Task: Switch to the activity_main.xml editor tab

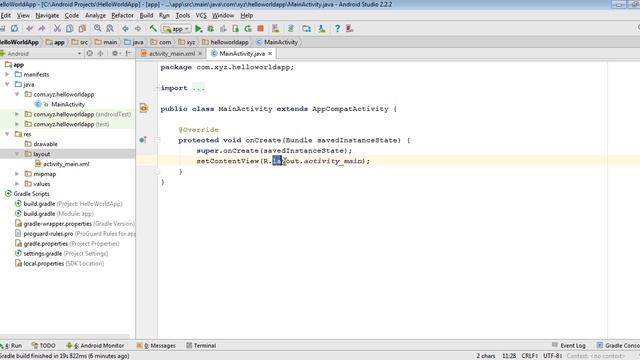Action: tap(171, 53)
